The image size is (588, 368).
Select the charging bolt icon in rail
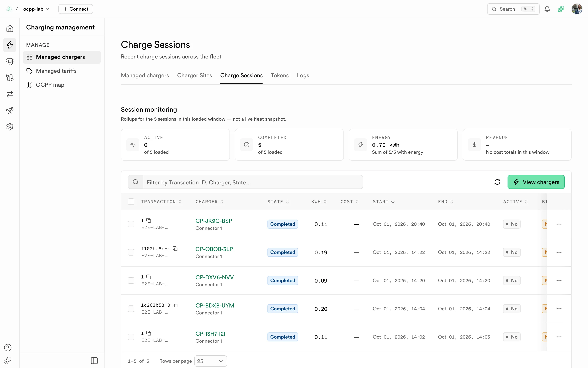[10, 45]
